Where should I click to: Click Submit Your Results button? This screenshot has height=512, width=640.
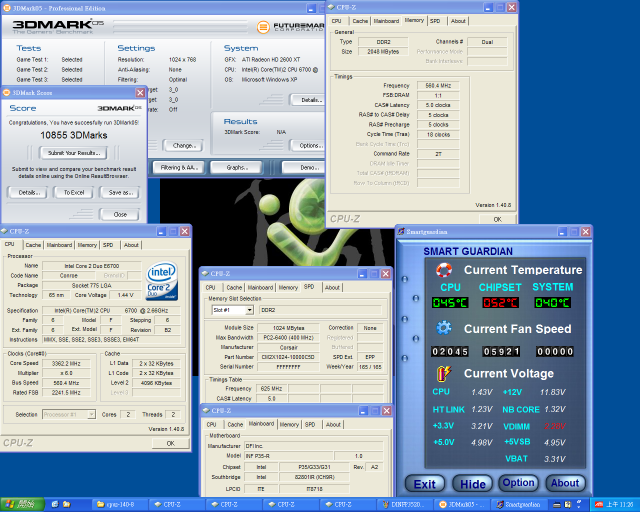point(74,153)
